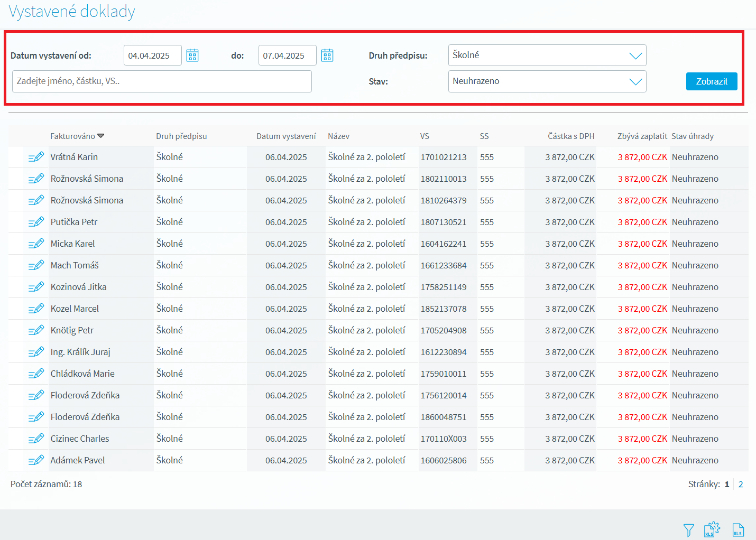
Task: Edit the Adámek Pavel record
Action: (x=36, y=460)
